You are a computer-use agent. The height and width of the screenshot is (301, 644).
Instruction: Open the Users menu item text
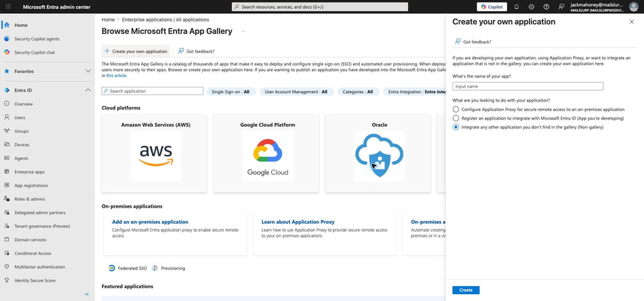pyautogui.click(x=19, y=118)
